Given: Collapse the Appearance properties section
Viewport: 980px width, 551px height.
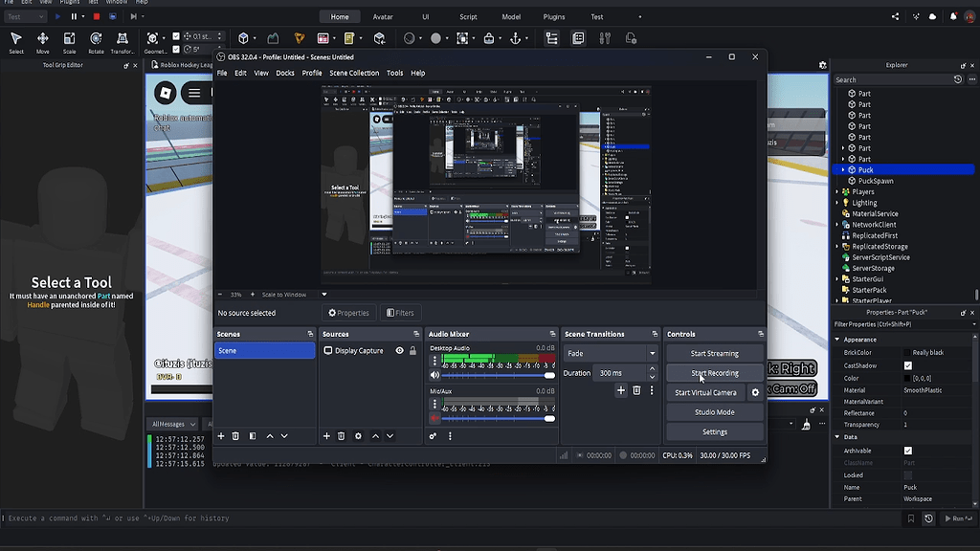Looking at the screenshot, I should (x=837, y=340).
